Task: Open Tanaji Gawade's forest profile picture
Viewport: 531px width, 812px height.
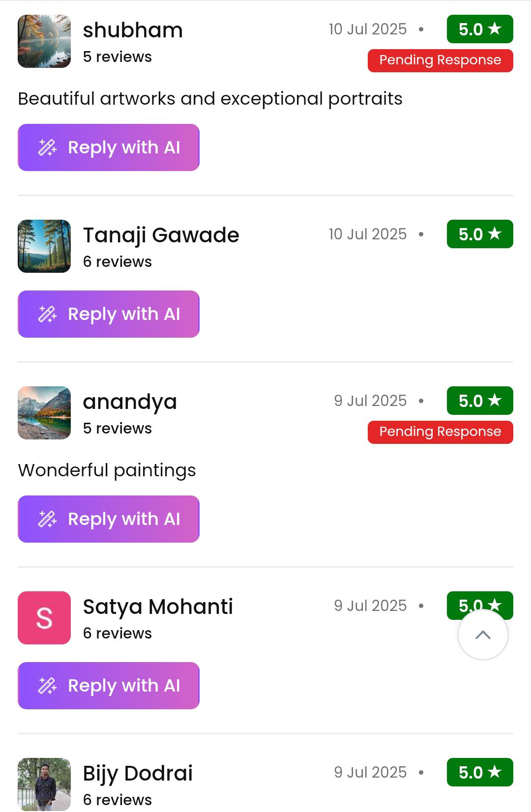Action: 44,246
